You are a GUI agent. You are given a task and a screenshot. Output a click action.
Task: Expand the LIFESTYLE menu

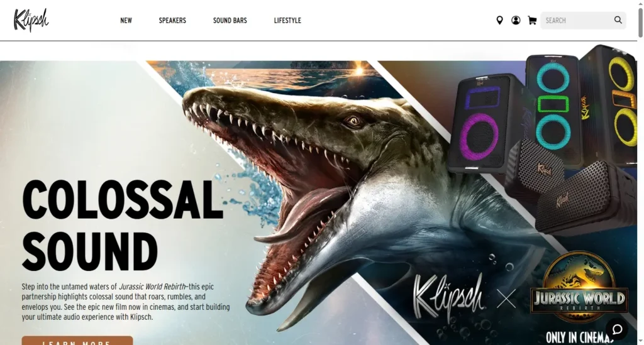pos(287,21)
